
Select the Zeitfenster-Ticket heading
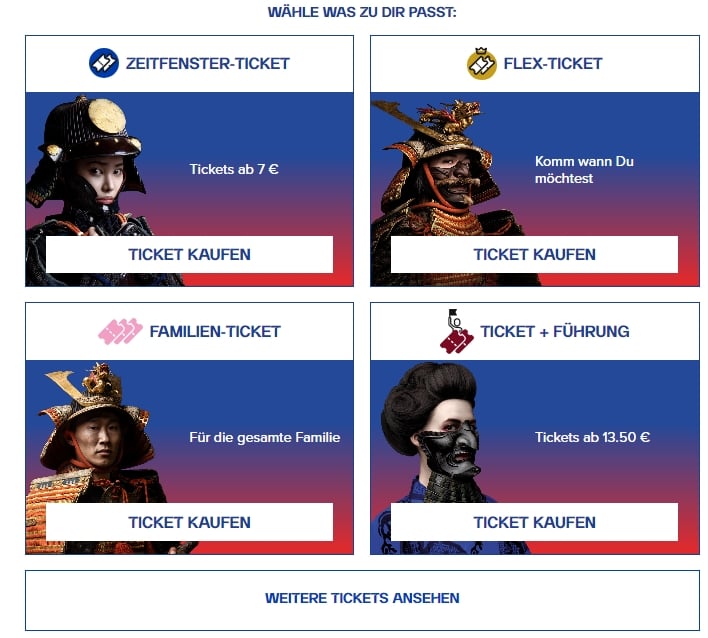[207, 63]
